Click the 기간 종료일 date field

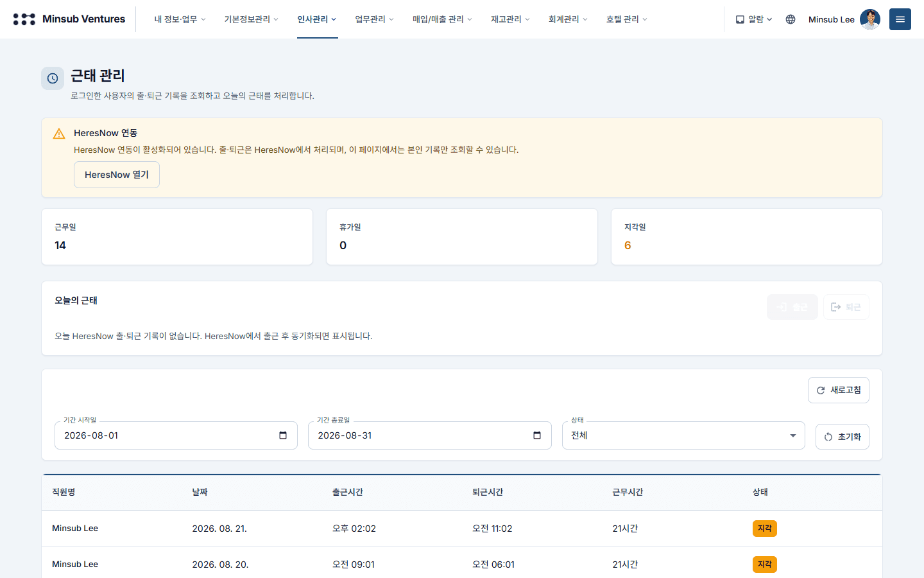point(430,435)
